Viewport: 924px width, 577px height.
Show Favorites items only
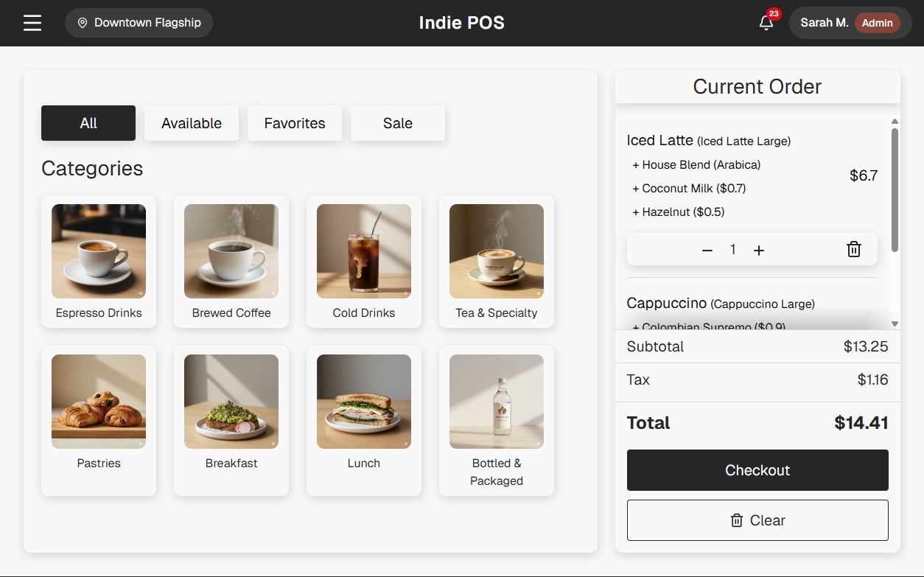pyautogui.click(x=295, y=123)
